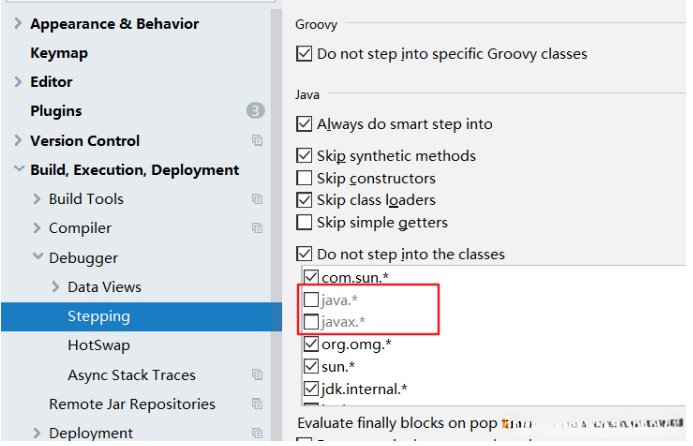Click the Plugins update count badge
693x446 pixels.
[255, 111]
